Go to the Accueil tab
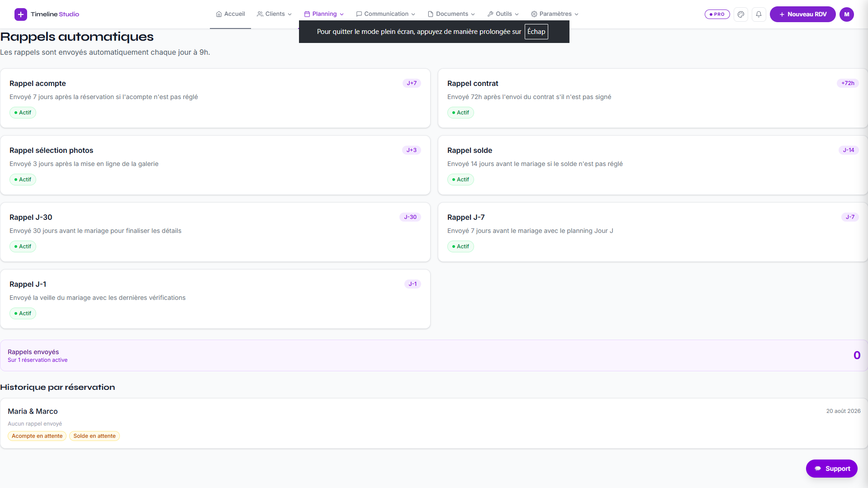This screenshot has width=868, height=488. click(x=230, y=14)
